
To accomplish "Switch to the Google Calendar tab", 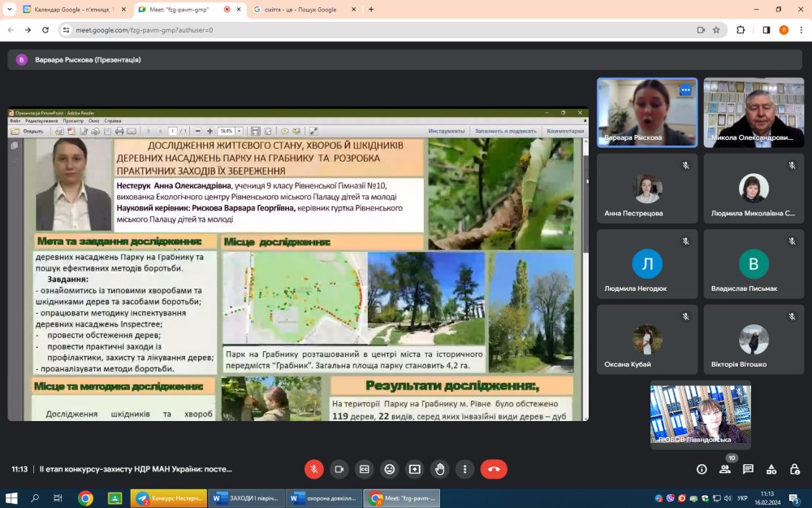I will [71, 10].
